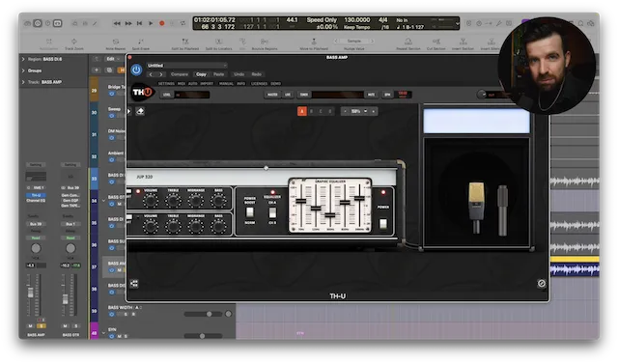This screenshot has width=618, height=364.
Task: Click the Undo button in plugin header
Action: [239, 74]
